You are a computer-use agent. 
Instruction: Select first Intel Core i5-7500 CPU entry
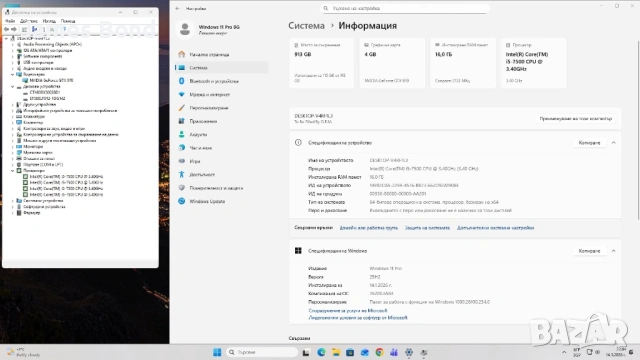[66, 177]
